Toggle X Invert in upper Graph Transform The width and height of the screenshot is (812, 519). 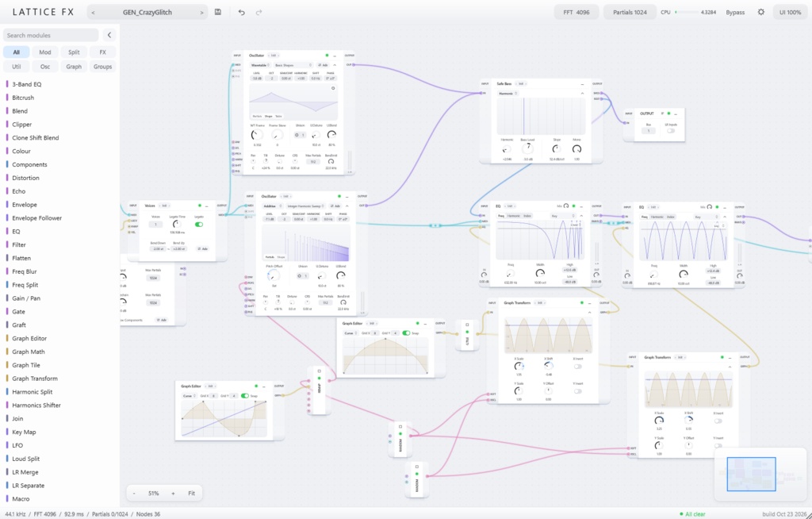pyautogui.click(x=577, y=367)
